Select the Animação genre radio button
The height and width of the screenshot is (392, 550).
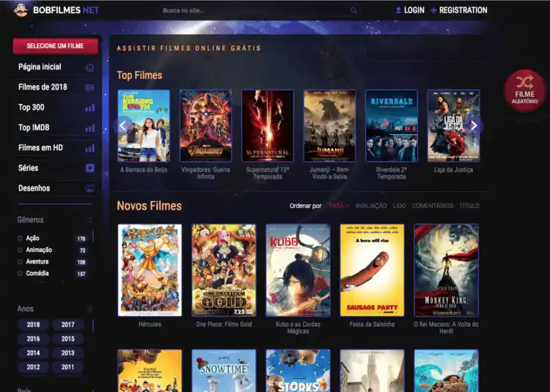coord(20,250)
